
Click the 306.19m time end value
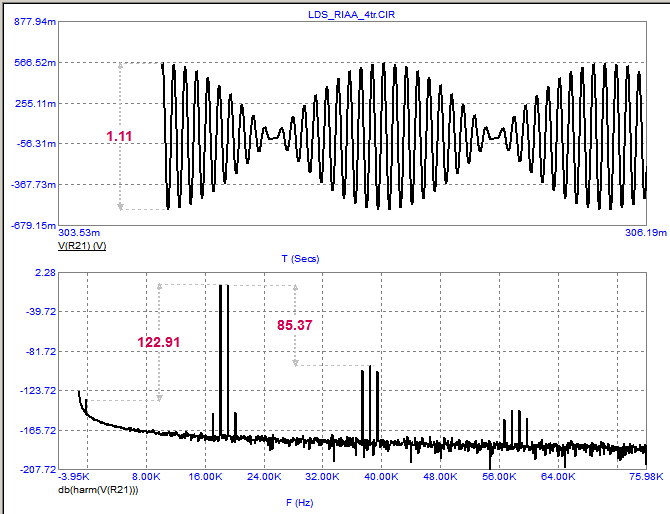coord(646,232)
